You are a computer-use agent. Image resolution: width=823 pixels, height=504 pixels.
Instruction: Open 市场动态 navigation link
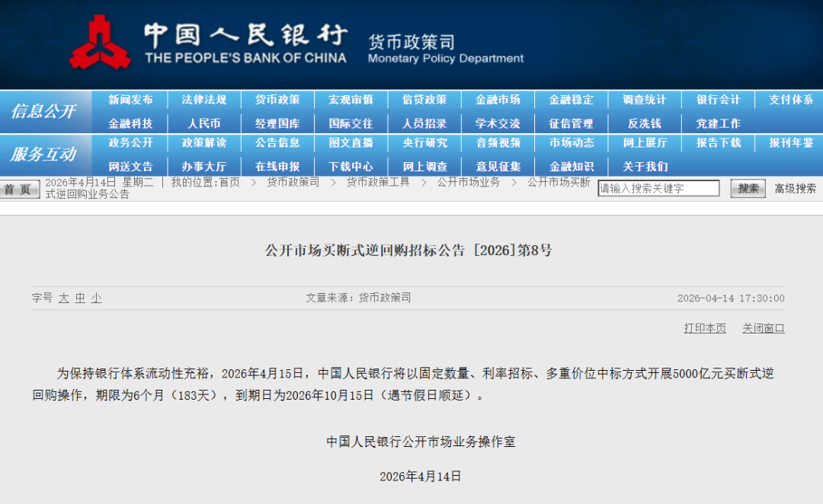[x=572, y=142]
